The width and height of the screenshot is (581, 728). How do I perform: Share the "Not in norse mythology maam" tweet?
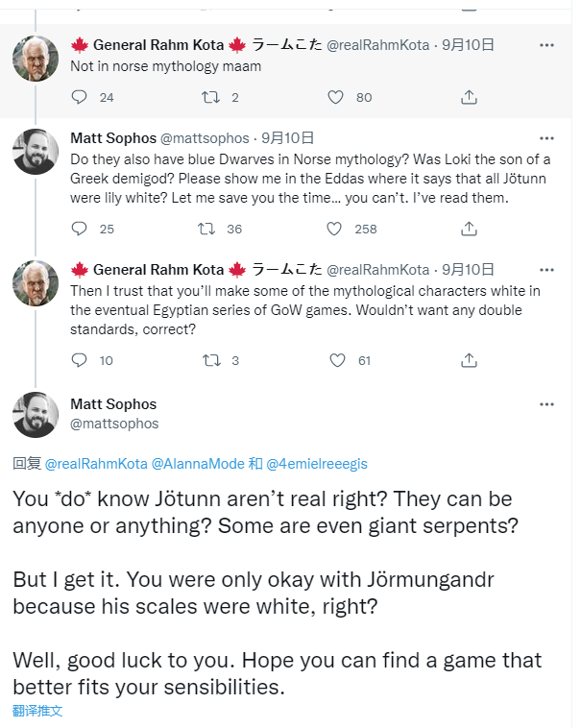(470, 97)
